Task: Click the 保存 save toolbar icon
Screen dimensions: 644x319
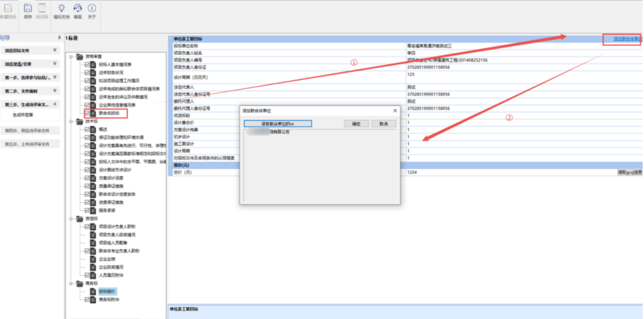Action: 28,8
